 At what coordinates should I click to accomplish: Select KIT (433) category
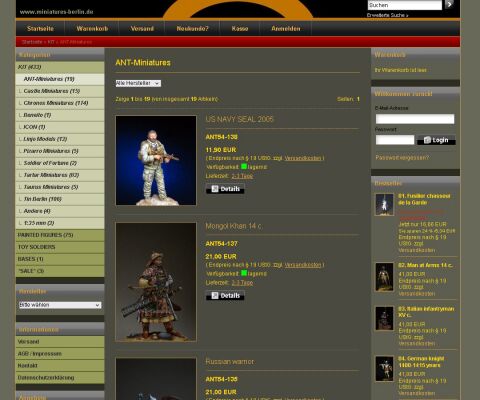click(x=60, y=67)
